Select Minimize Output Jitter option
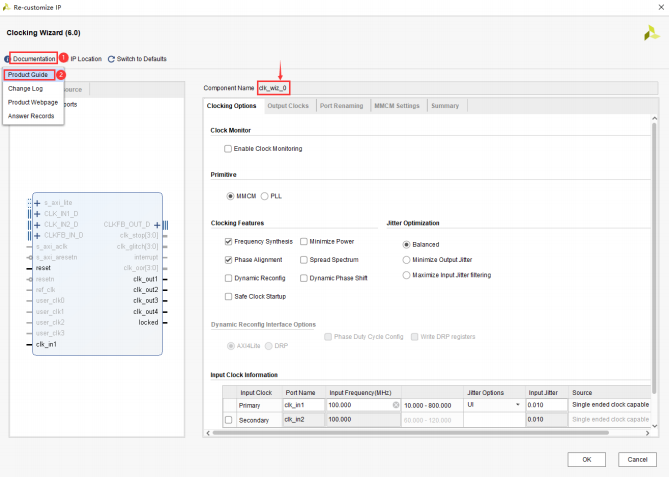670x480 pixels. pos(406,260)
